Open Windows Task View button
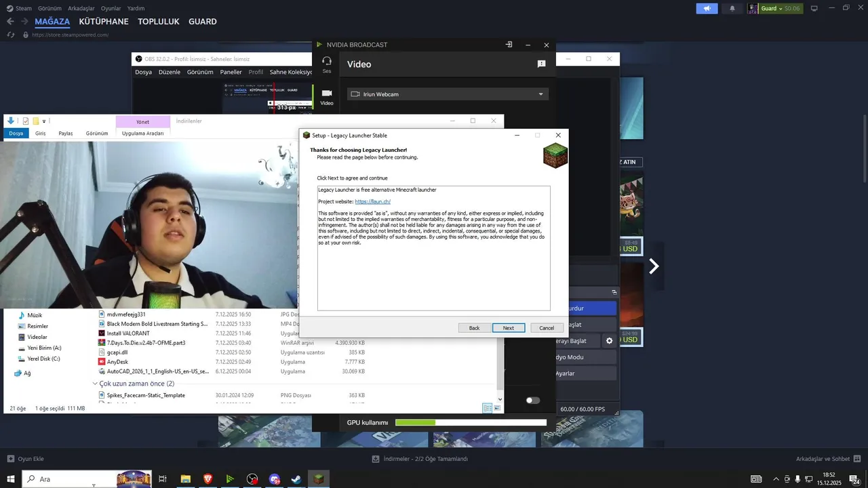The height and width of the screenshot is (488, 868). tap(163, 479)
